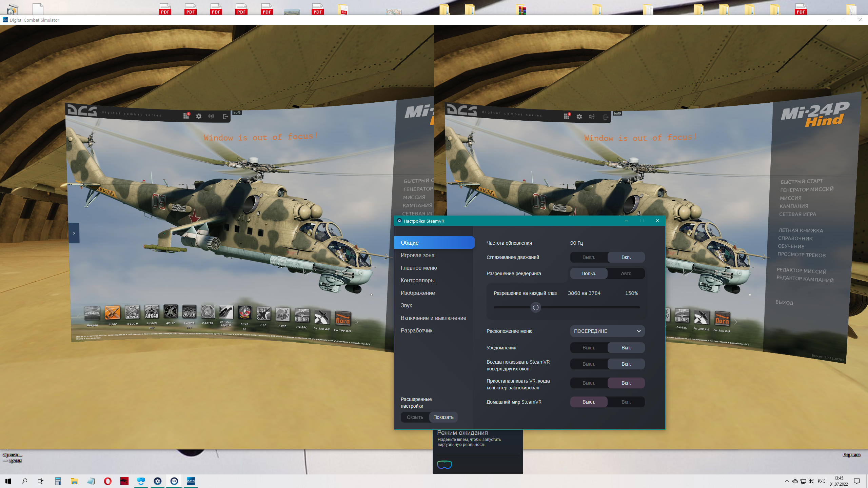Select the F/A-18C Hornet icon in left view
Viewport: 868px width, 488px height.
coord(302,316)
